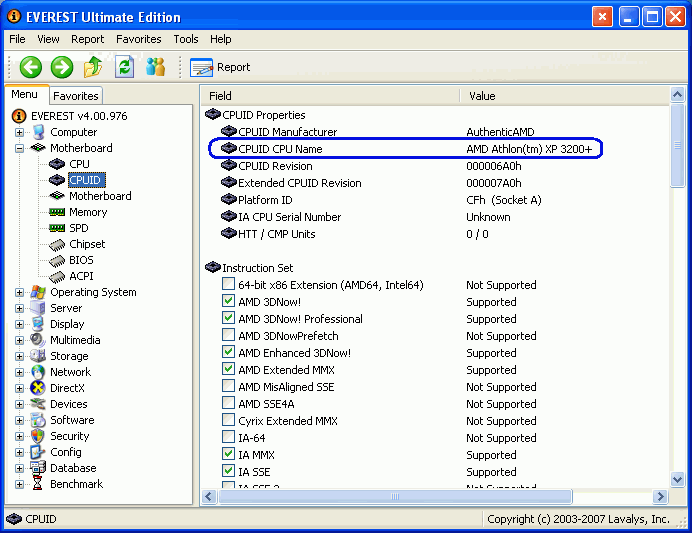Click the scroll right arrow
The height and width of the screenshot is (533, 692).
pos(660,497)
